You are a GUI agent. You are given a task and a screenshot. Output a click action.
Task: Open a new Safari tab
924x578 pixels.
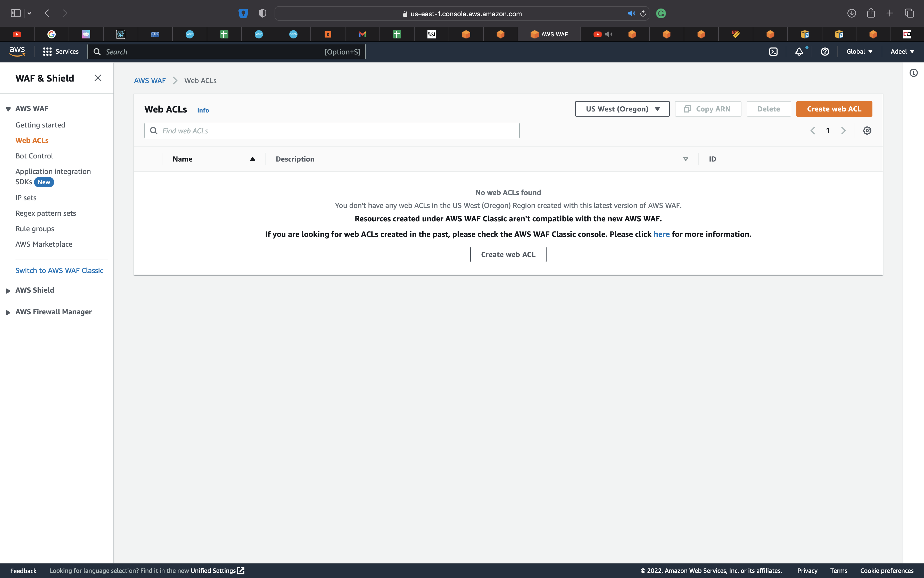click(x=890, y=13)
